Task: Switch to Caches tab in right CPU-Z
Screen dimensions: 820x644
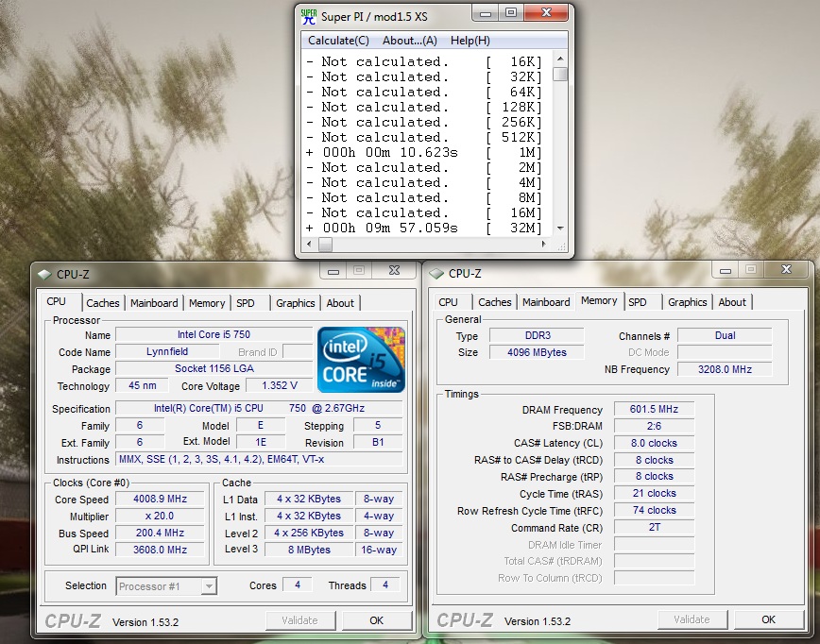Action: point(494,302)
